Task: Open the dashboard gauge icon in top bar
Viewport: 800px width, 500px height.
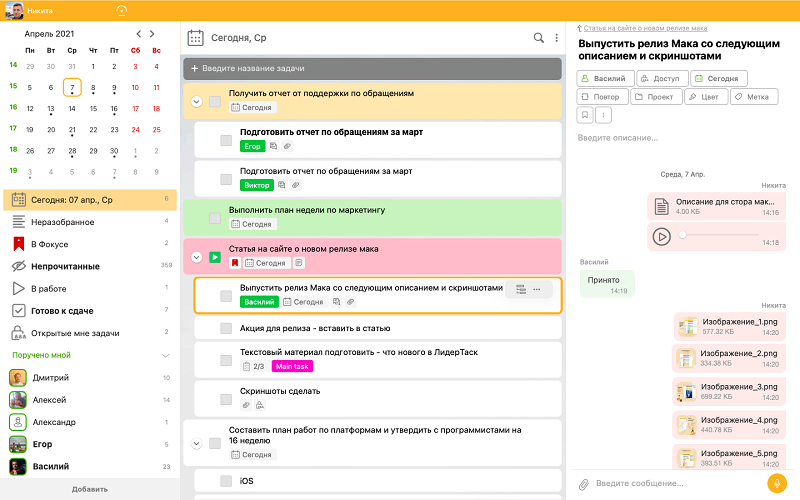Action: (122, 11)
